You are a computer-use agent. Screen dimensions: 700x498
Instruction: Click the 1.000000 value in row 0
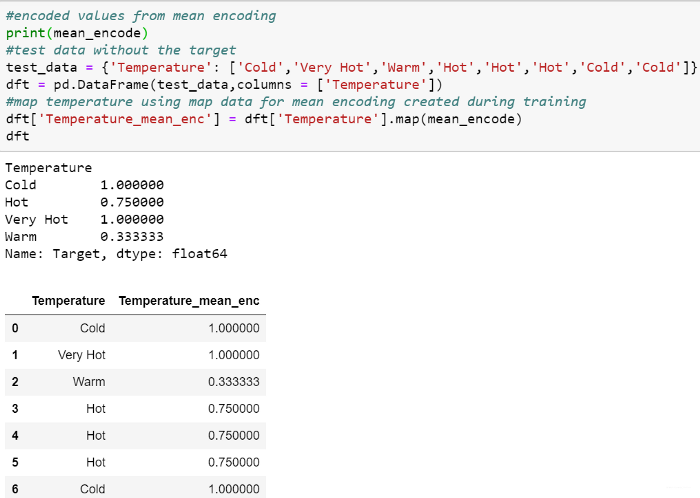point(234,328)
